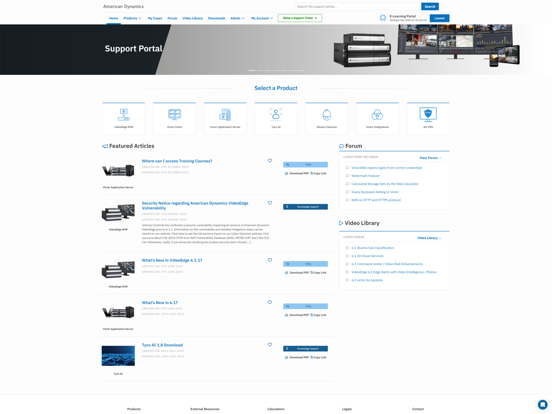
Task: Click Knowledge Support tag on Tyco AI 1.8 article
Action: tap(305, 349)
